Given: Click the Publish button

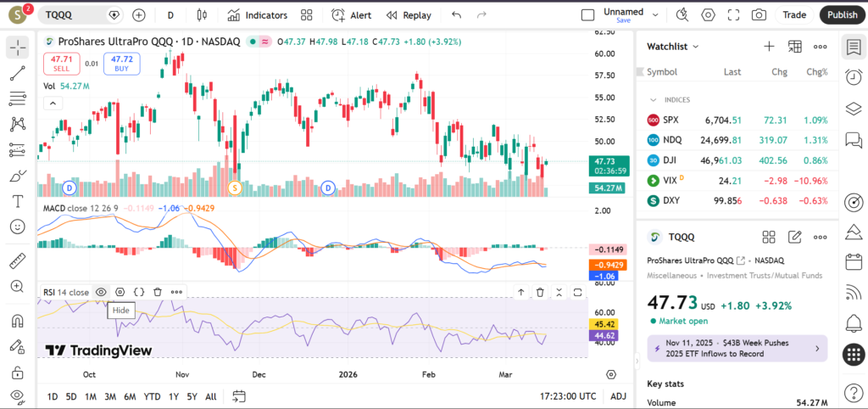Looking at the screenshot, I should tap(842, 14).
